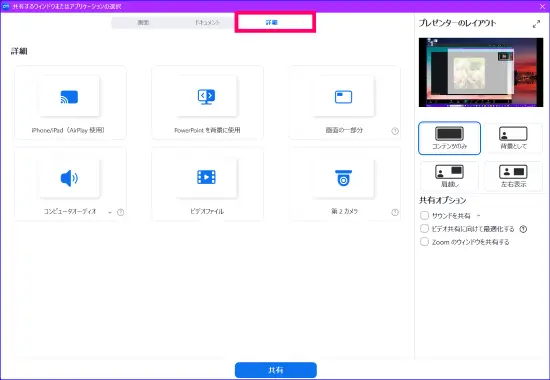
Task: Select the 背景として layout option
Action: pos(513,138)
